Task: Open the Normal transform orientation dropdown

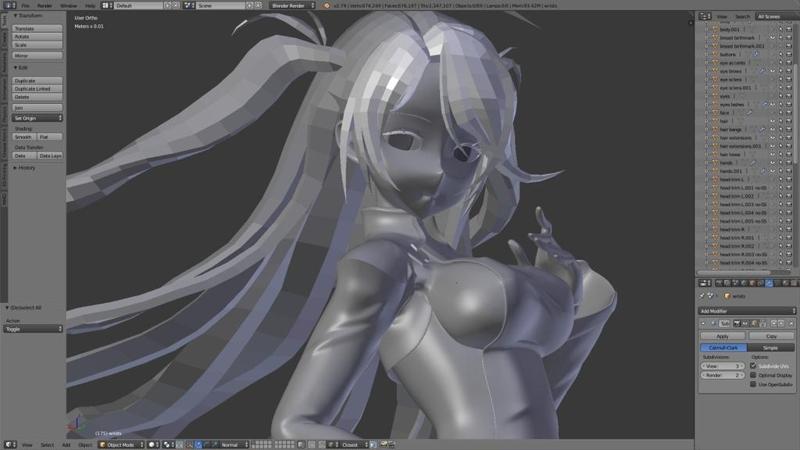Action: [235, 444]
